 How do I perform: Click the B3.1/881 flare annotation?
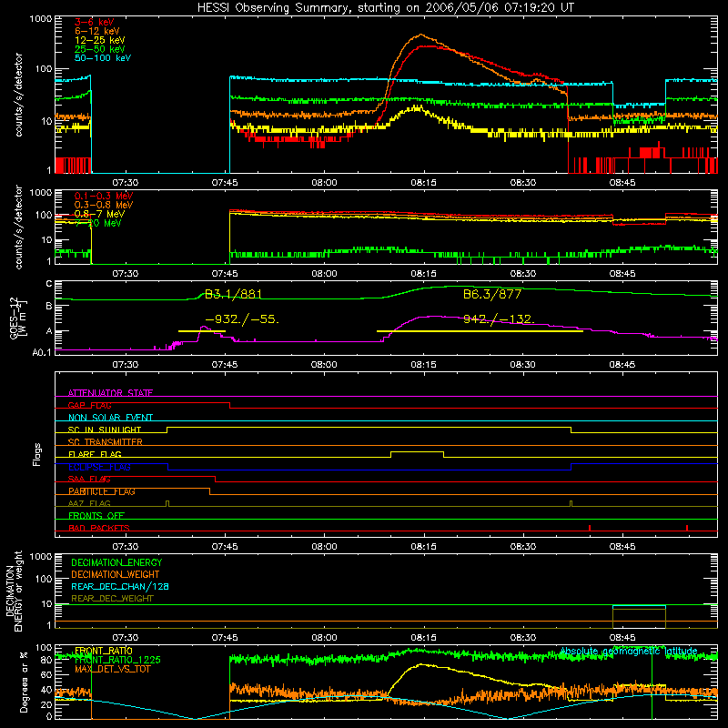(234, 294)
